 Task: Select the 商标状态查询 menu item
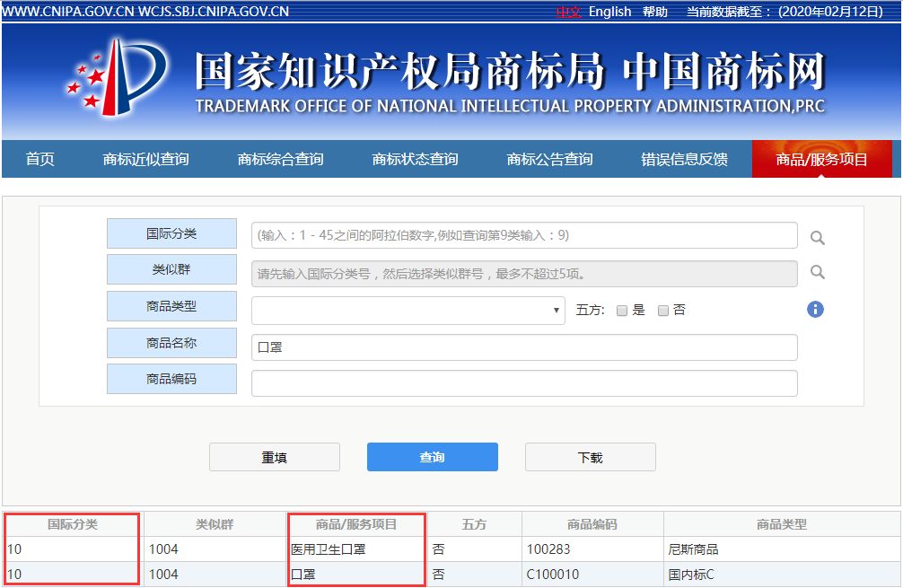412,158
